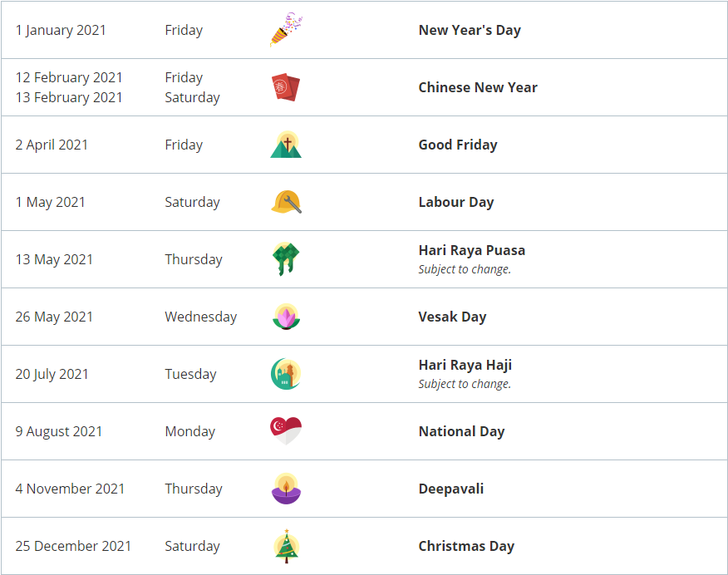Select the Good Friday cross on hill icon
The image size is (728, 575).
coord(286,145)
